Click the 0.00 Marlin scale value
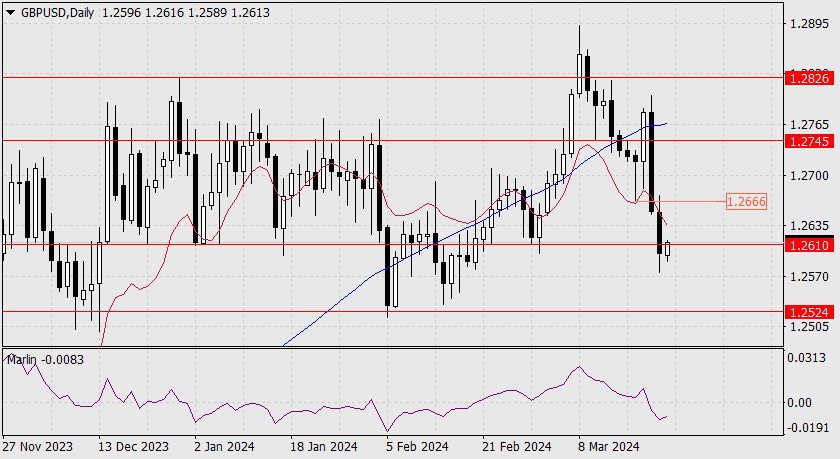 tap(799, 403)
